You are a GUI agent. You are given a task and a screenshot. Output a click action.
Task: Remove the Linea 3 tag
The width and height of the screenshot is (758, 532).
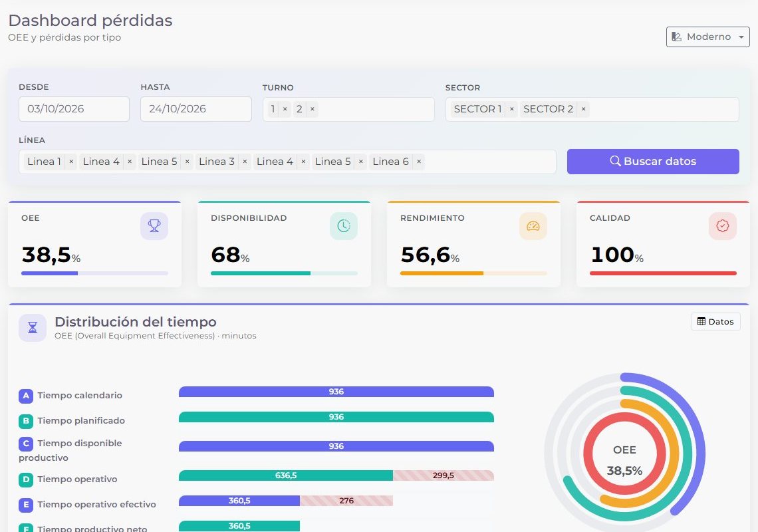pyautogui.click(x=245, y=162)
